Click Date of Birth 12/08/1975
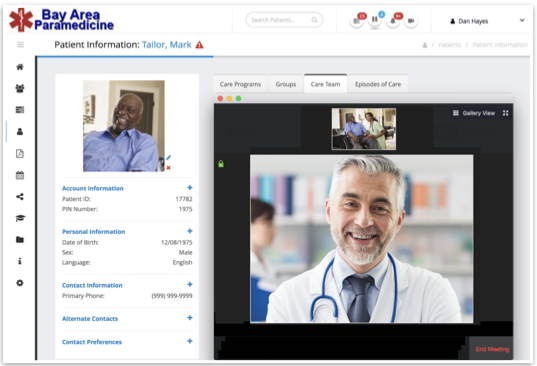Image resolution: width=537 pixels, height=366 pixels. 177,242
